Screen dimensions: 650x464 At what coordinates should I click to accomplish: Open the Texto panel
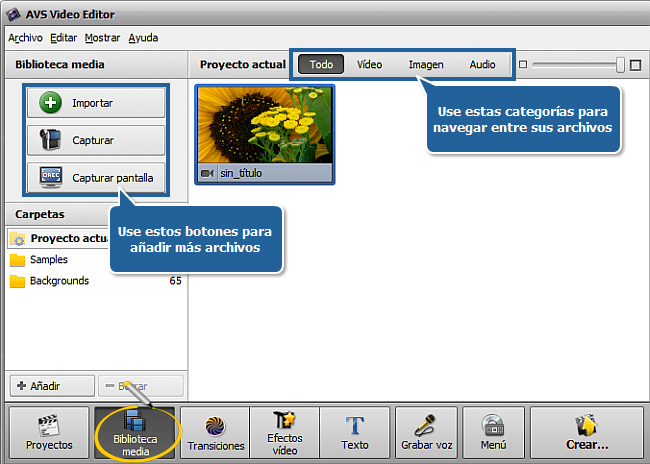(x=355, y=432)
